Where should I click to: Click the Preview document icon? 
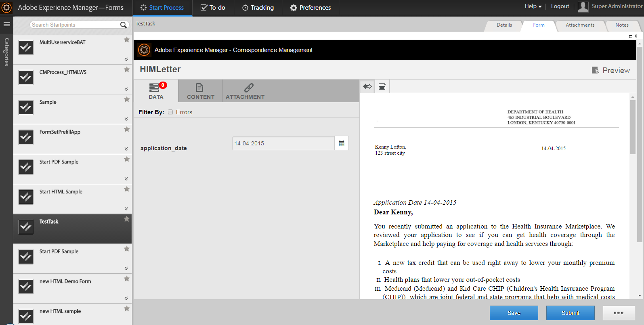(595, 70)
